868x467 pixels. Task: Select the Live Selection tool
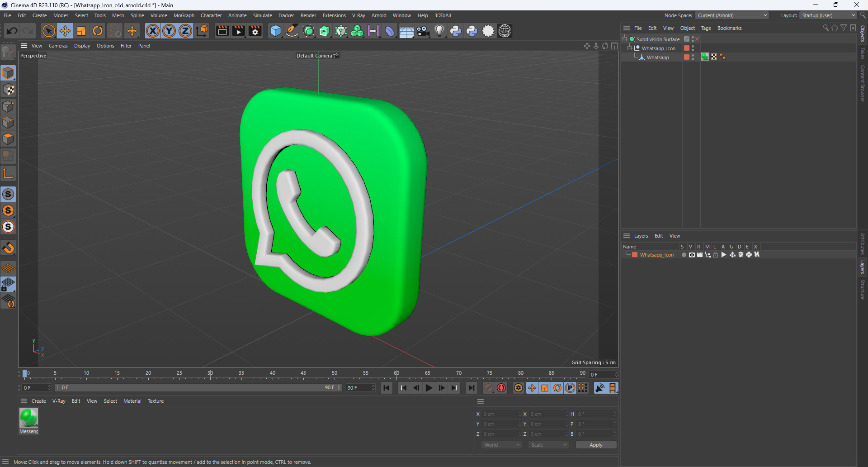[x=48, y=31]
